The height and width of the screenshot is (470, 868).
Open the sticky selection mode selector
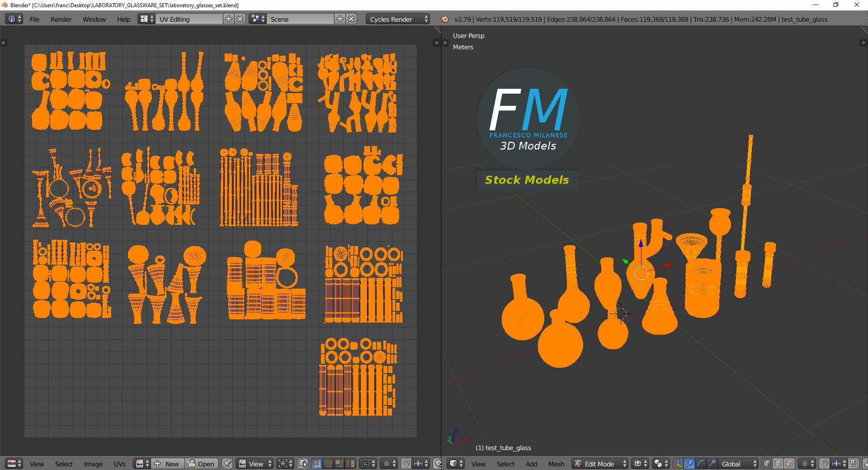click(368, 464)
